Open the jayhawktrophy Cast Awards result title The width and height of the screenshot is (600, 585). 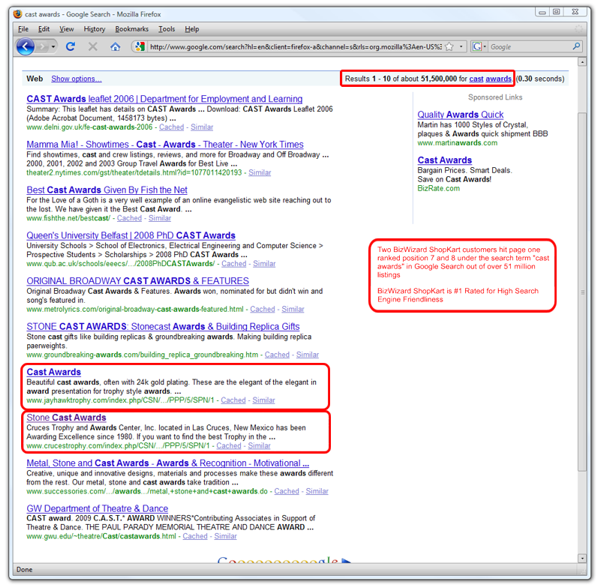54,372
